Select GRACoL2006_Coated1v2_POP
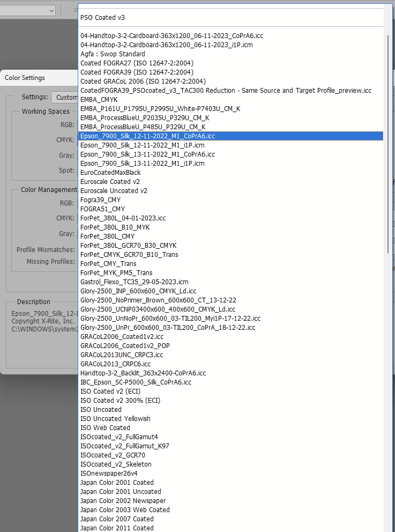 click(x=230, y=346)
